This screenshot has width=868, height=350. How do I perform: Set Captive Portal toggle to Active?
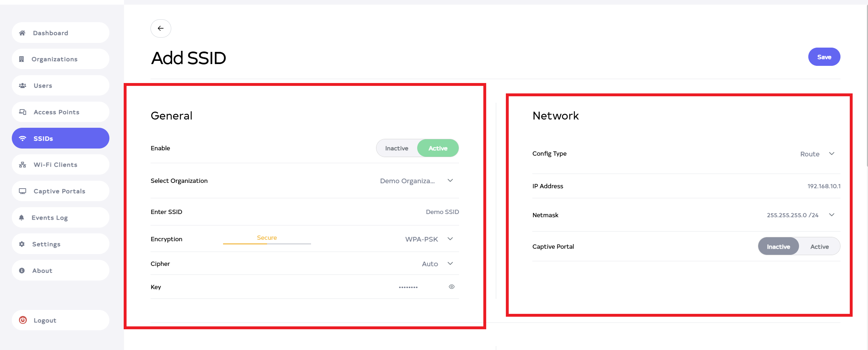click(819, 247)
